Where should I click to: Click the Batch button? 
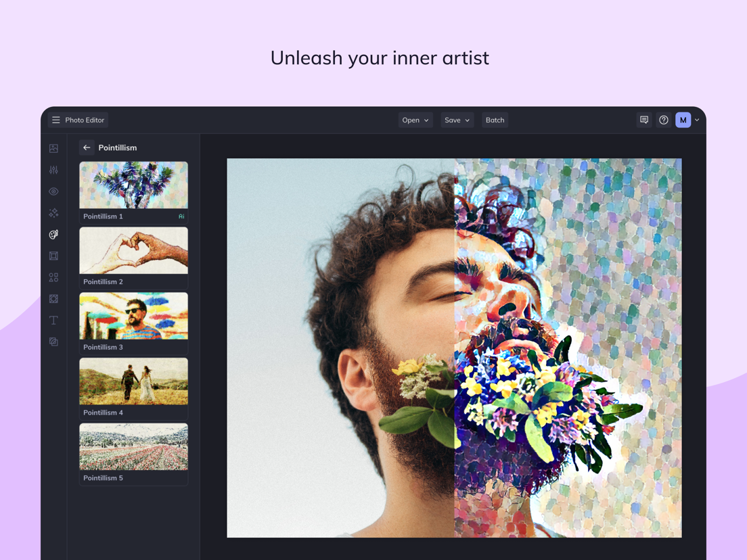click(495, 120)
